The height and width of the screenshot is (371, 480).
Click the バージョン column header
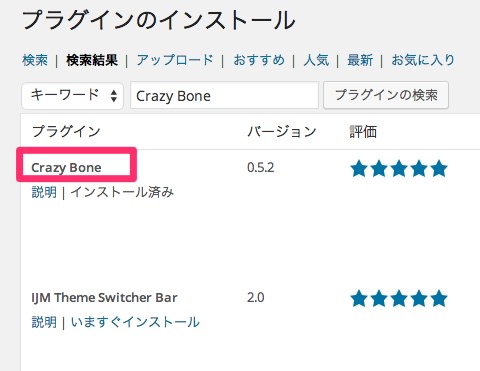(x=282, y=132)
